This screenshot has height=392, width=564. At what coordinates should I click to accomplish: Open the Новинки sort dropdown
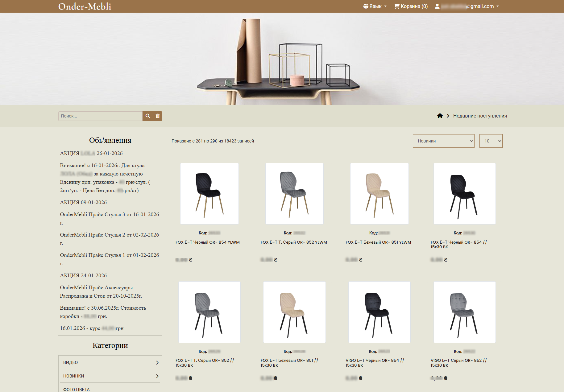click(443, 141)
